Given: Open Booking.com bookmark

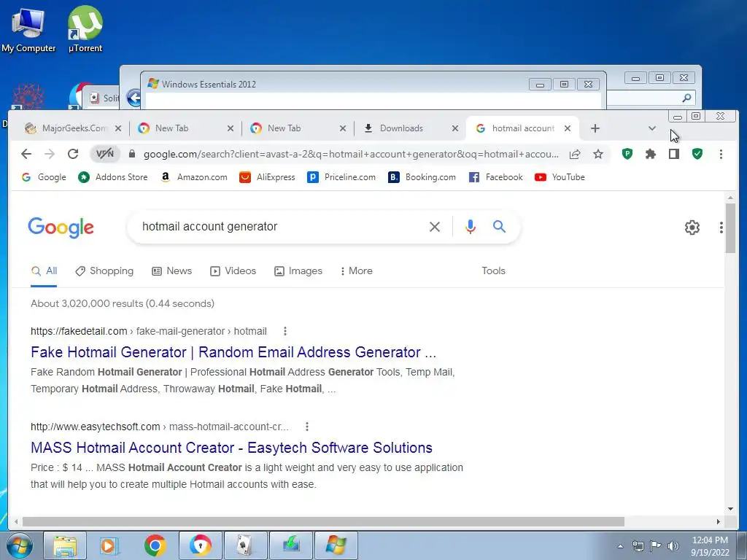Looking at the screenshot, I should 422,177.
